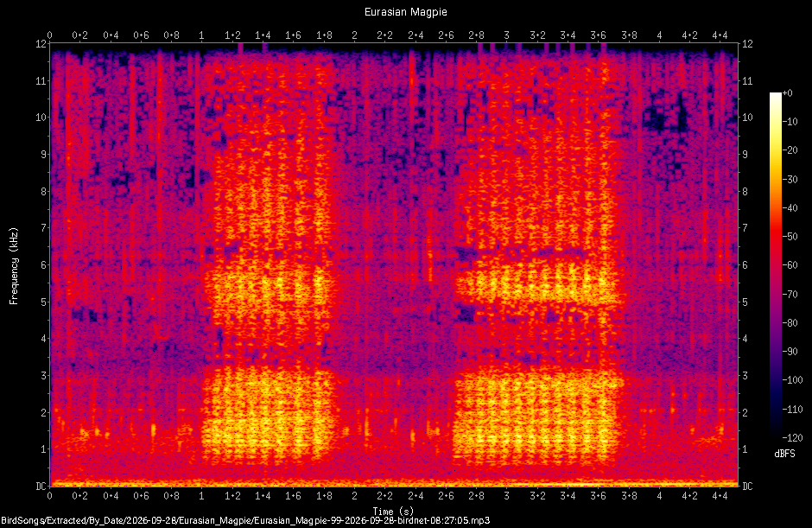Viewport: 812px width, 528px height.
Task: Click the '3.6' tick on the bottom time axis
Action: (598, 496)
